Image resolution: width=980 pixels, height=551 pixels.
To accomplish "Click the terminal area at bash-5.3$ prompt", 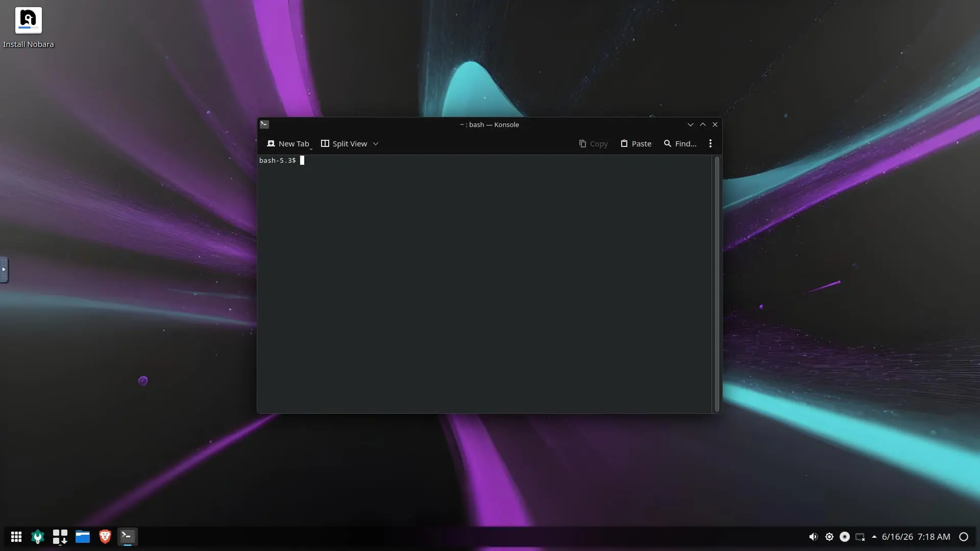I will 485,284.
